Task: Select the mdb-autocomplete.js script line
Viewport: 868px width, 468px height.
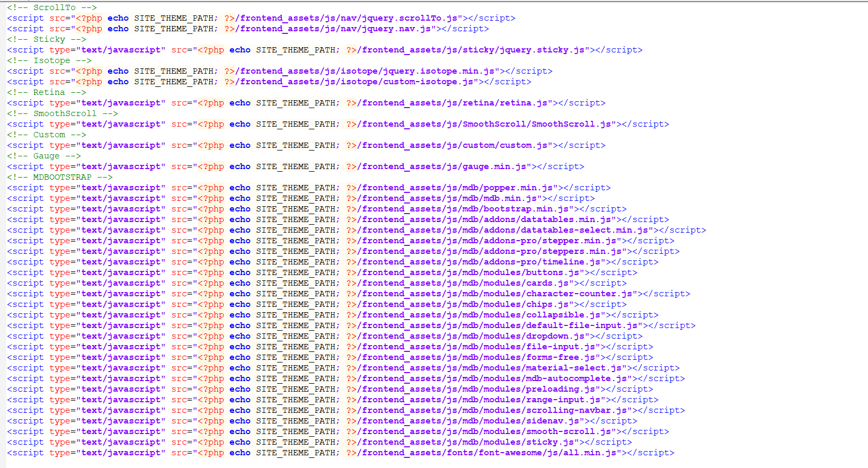Action: tap(346, 378)
